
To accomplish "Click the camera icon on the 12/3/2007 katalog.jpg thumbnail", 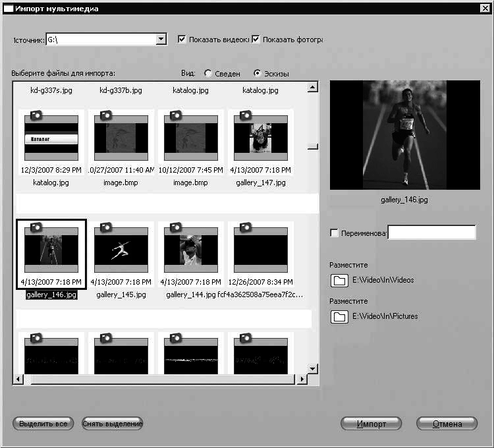I will pos(36,115).
